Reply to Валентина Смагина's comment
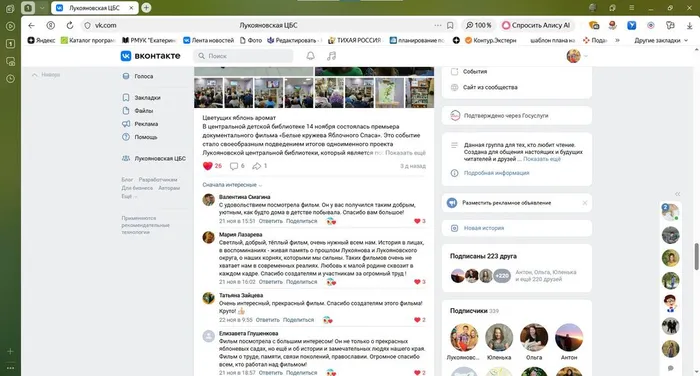The height and width of the screenshot is (376, 700). coord(271,221)
